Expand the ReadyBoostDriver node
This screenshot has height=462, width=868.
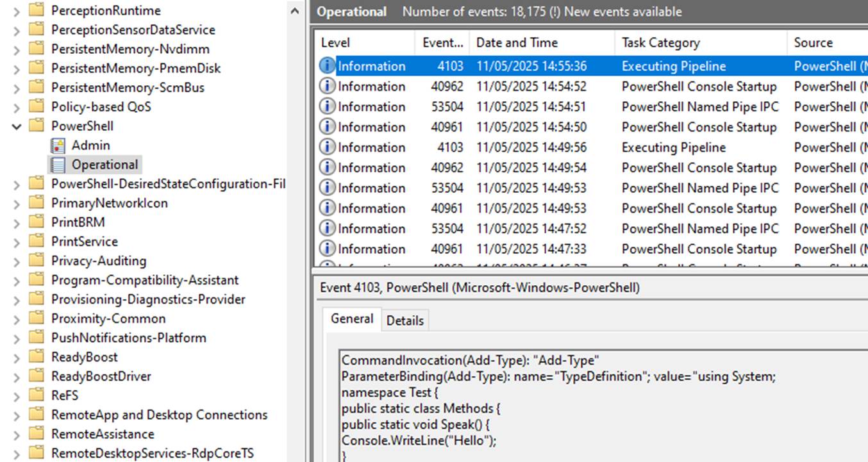tap(17, 377)
